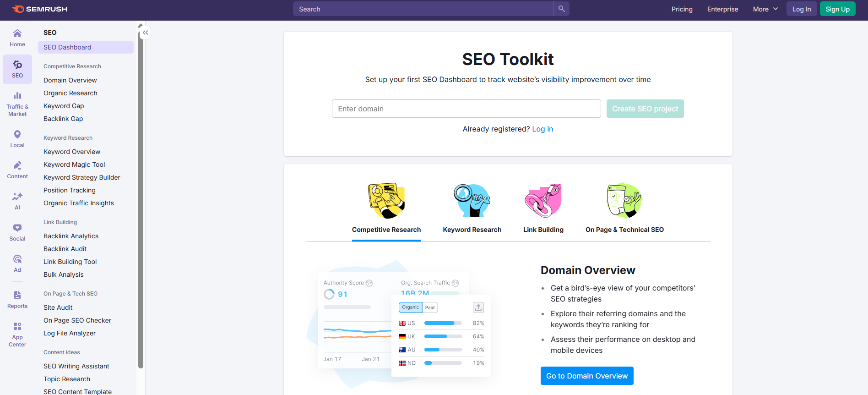Open Keyword Gap in sidebar
The width and height of the screenshot is (868, 395).
(x=64, y=106)
